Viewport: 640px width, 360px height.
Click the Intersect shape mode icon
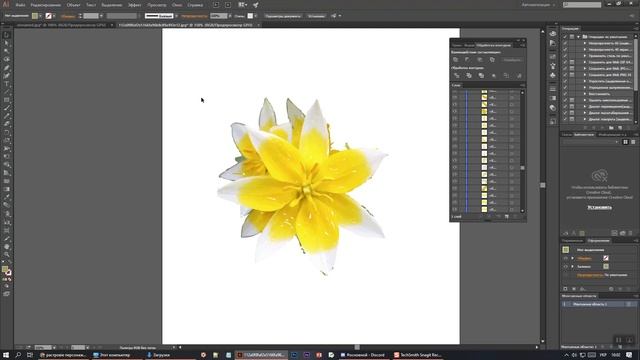point(480,60)
